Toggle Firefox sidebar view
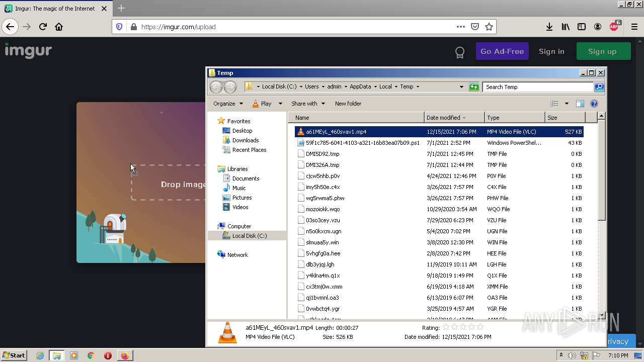The height and width of the screenshot is (362, 644). tap(582, 27)
